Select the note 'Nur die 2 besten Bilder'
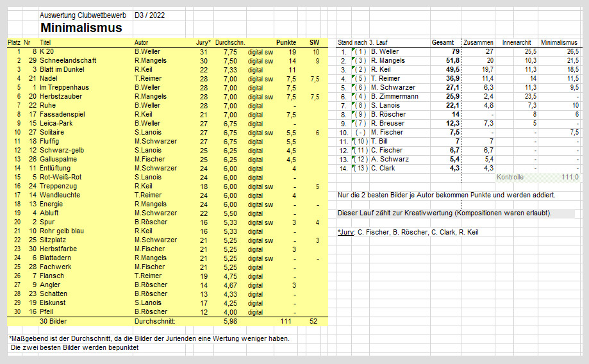589x364 pixels. pyautogui.click(x=446, y=195)
